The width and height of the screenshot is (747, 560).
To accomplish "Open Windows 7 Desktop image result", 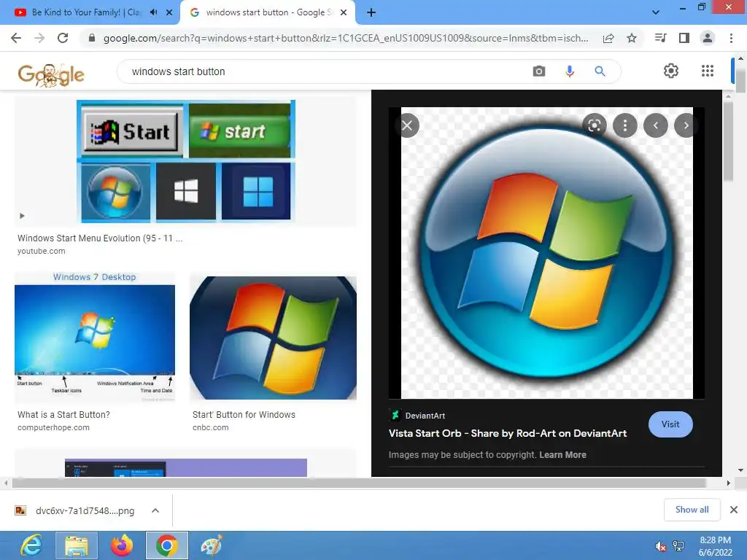I will tap(95, 336).
